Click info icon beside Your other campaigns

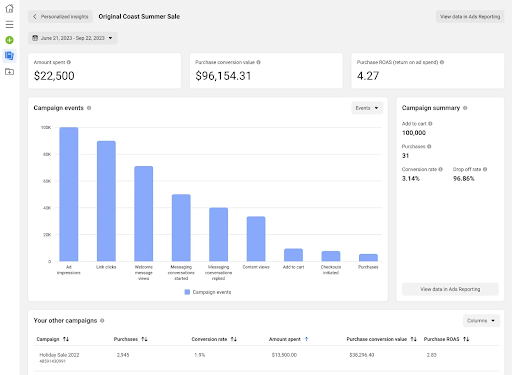[x=102, y=321]
